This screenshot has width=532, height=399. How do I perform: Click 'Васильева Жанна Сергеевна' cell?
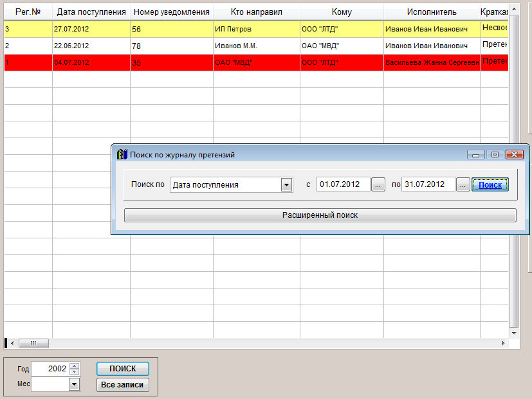point(432,62)
